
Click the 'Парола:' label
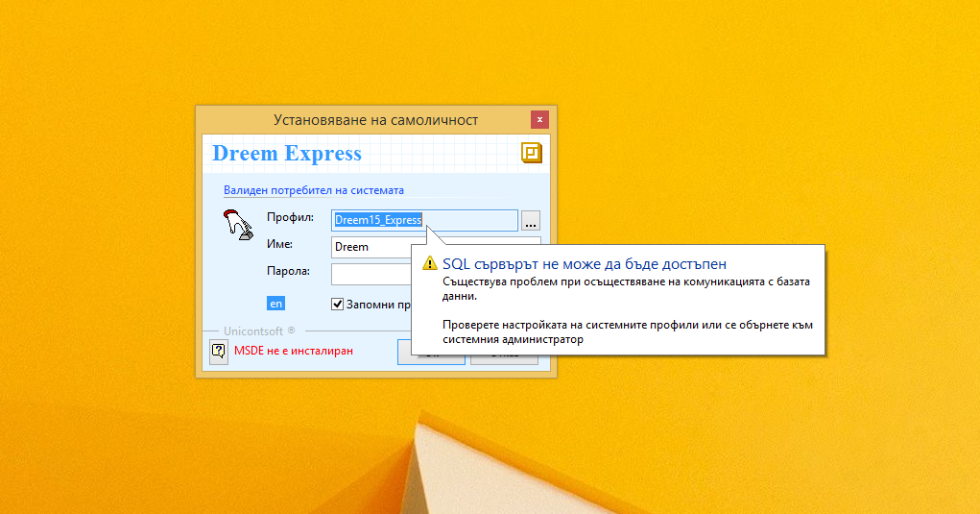(288, 271)
